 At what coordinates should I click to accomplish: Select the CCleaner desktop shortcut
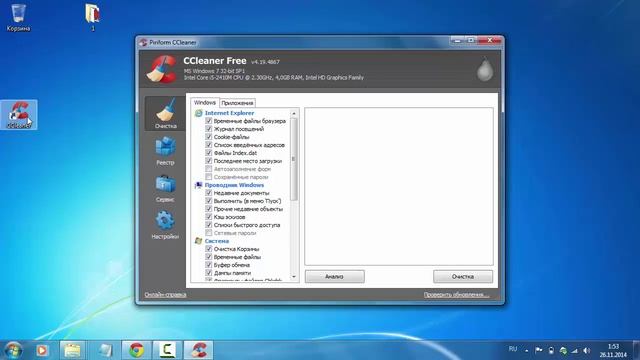coord(19,115)
